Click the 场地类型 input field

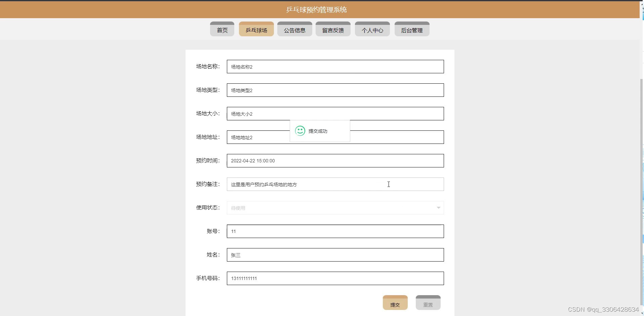point(335,90)
